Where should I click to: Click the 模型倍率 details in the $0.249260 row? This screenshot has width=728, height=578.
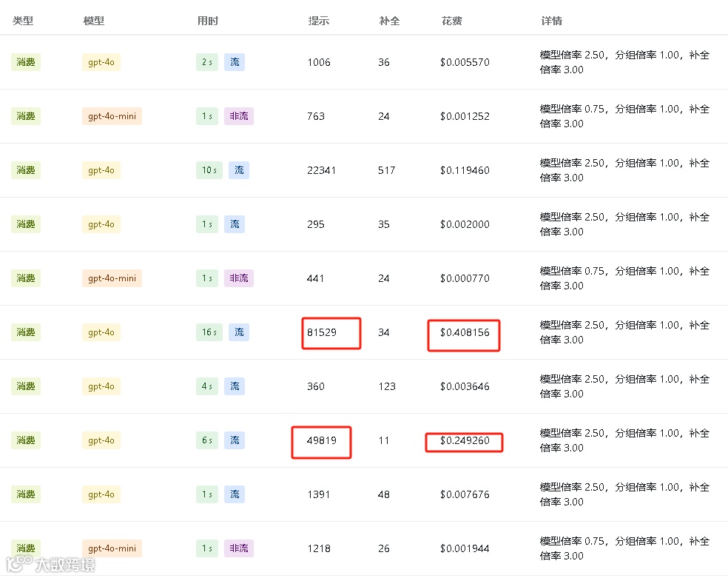(624, 440)
